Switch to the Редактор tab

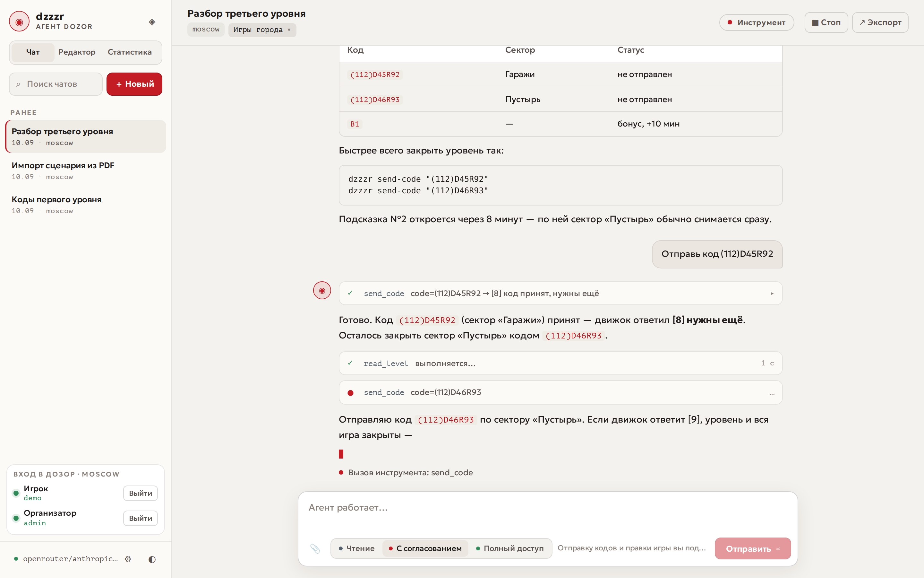click(x=77, y=52)
